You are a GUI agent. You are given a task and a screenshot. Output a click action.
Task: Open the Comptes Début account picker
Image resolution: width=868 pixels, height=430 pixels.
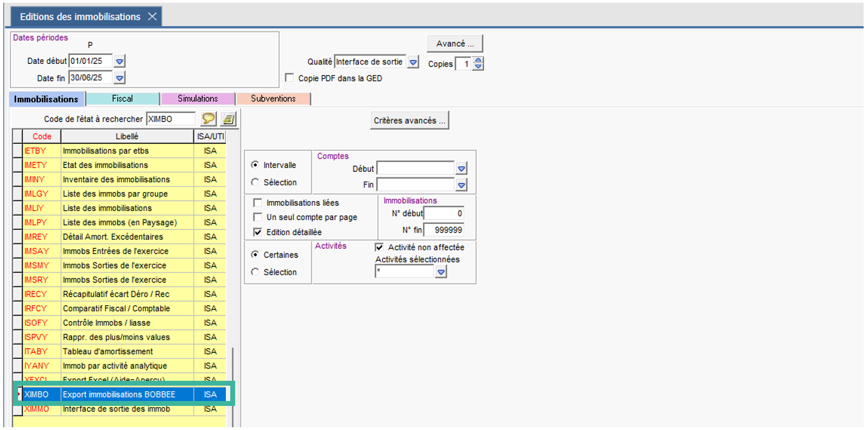point(462,168)
